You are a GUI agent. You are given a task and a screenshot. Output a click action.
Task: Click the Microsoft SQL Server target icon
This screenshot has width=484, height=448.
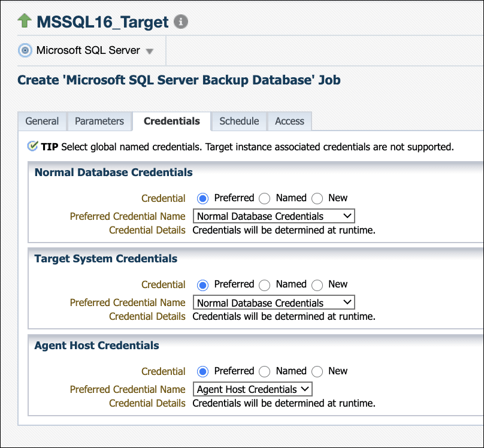tap(25, 50)
